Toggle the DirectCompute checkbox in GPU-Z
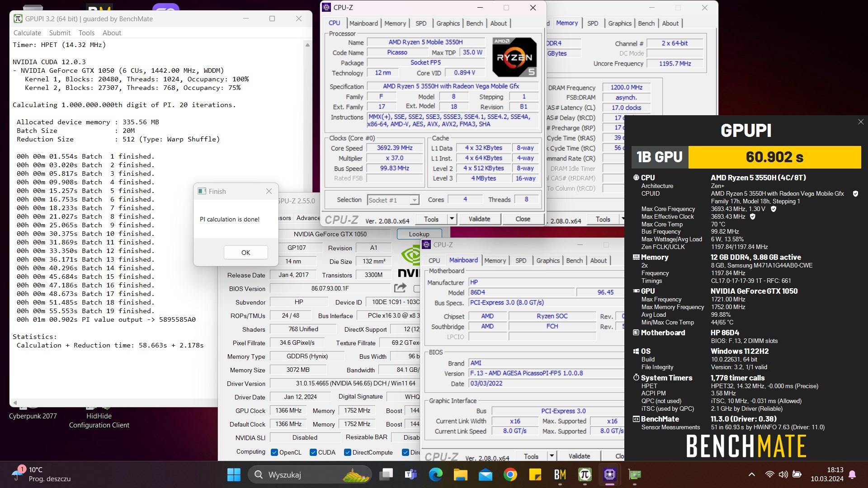 click(347, 452)
